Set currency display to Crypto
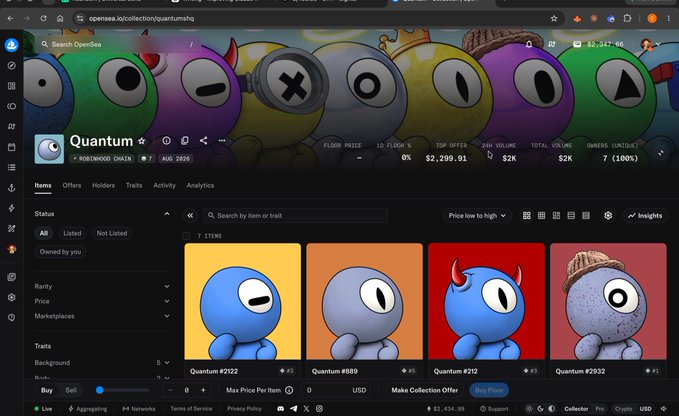The width and height of the screenshot is (679, 416). tap(624, 409)
